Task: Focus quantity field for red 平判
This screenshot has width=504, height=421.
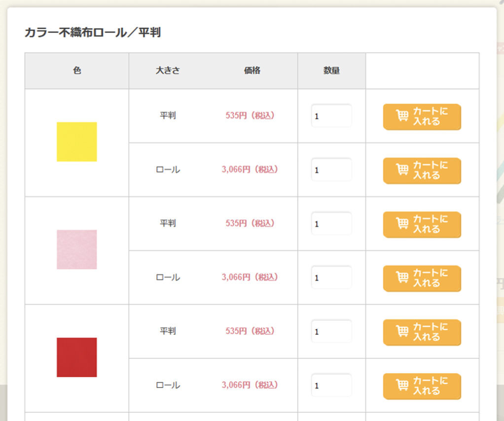Action: (331, 332)
